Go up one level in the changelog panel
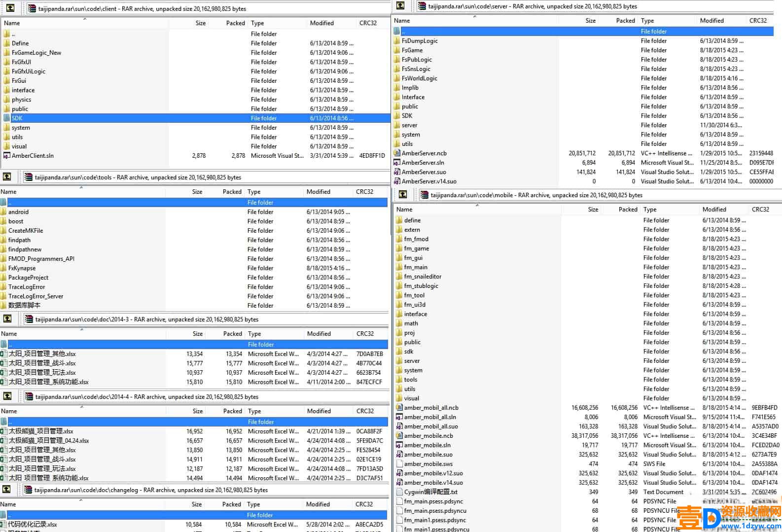This screenshot has width=782, height=532. tap(6, 489)
